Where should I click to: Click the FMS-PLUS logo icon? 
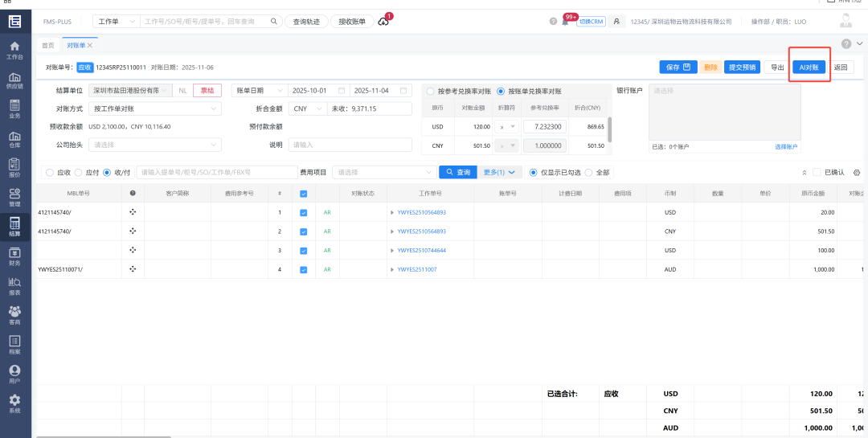tap(15, 22)
